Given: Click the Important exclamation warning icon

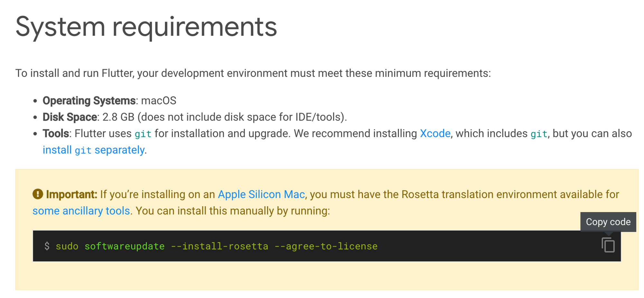Looking at the screenshot, I should 38,194.
